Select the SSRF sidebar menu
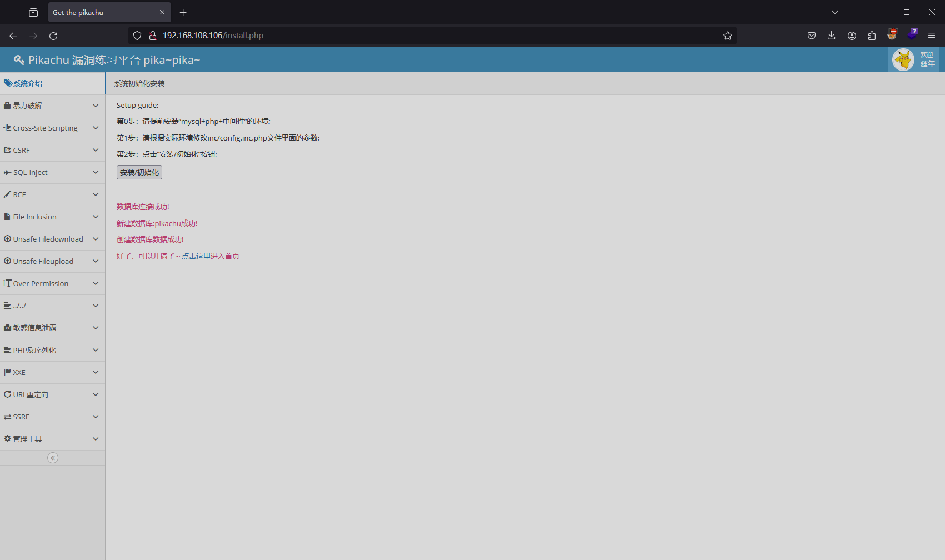Image resolution: width=945 pixels, height=560 pixels. coord(52,417)
